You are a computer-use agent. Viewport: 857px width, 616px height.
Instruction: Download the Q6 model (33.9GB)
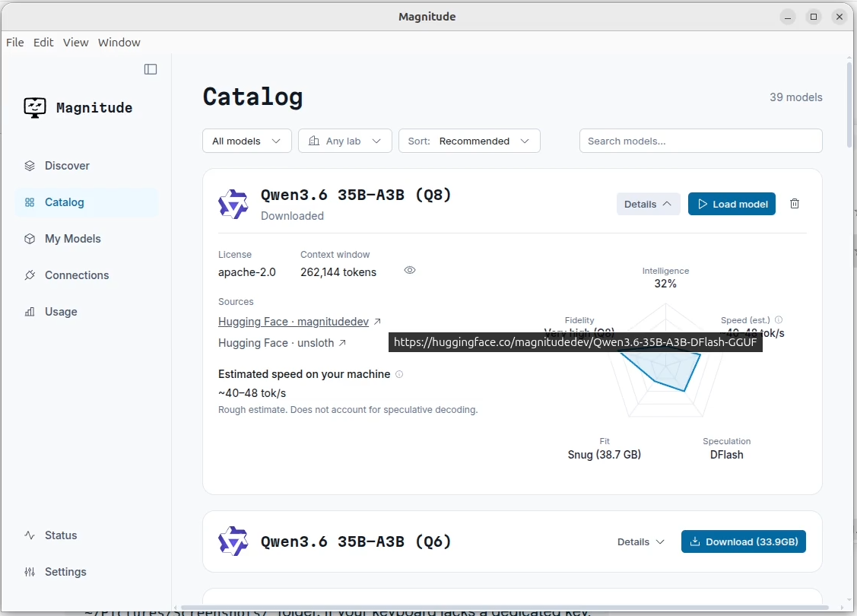[x=744, y=541]
